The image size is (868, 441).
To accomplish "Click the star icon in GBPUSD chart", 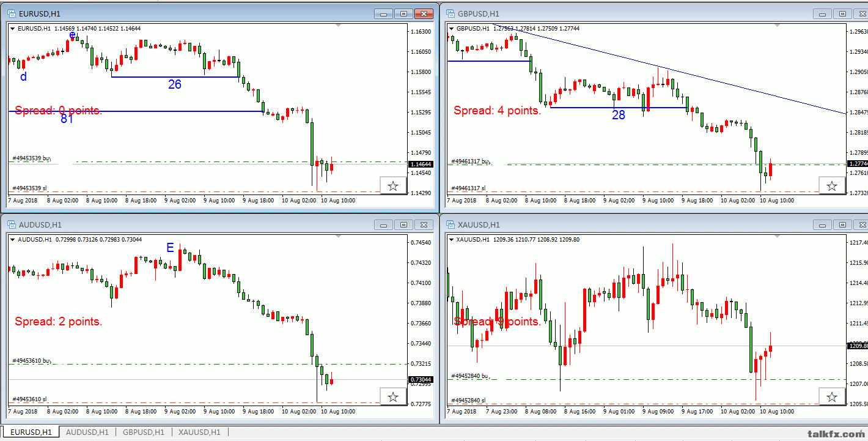I will pyautogui.click(x=832, y=186).
